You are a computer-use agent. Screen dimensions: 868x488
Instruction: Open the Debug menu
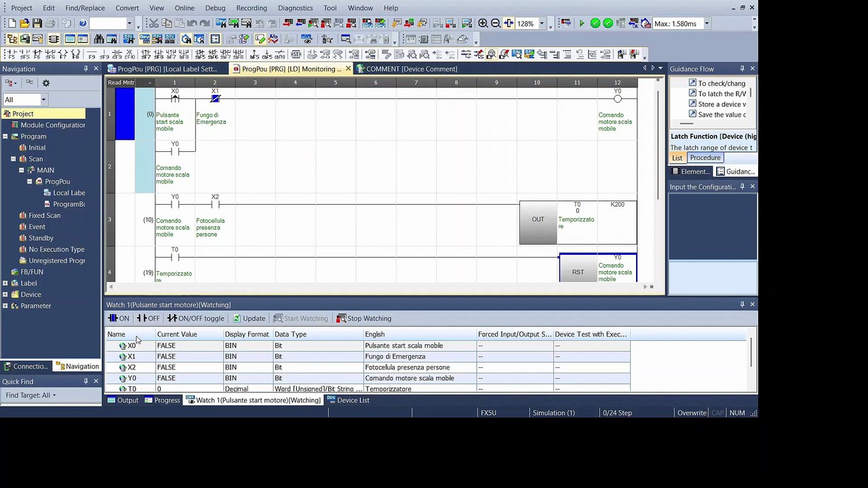[x=215, y=8]
